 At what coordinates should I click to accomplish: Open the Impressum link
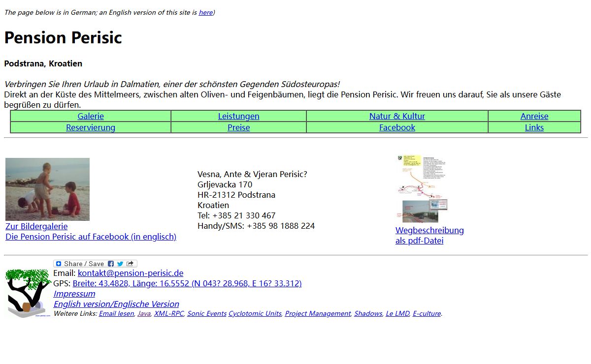coord(74,294)
